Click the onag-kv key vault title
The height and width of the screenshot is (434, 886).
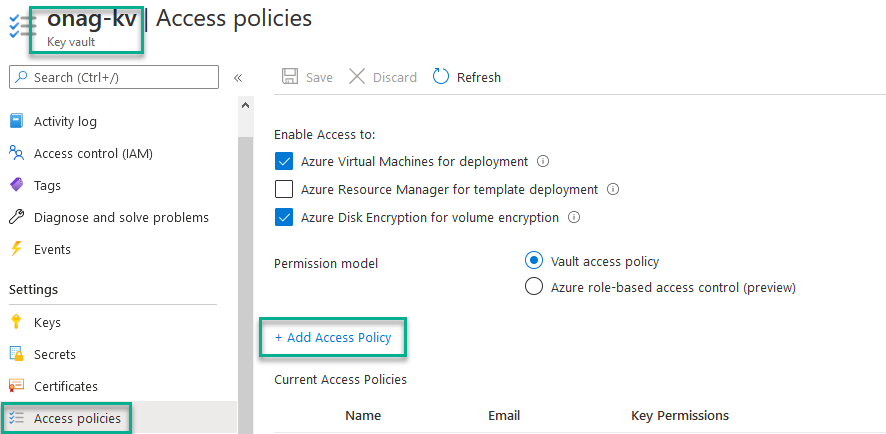[92, 19]
